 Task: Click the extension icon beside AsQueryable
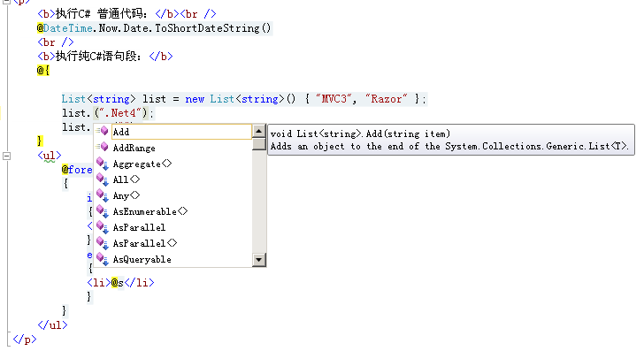pyautogui.click(x=103, y=259)
